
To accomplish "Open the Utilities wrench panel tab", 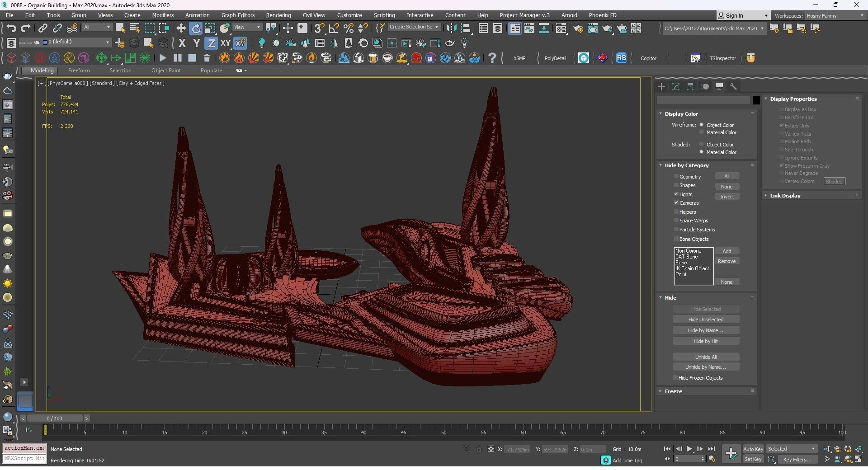I will [x=733, y=87].
